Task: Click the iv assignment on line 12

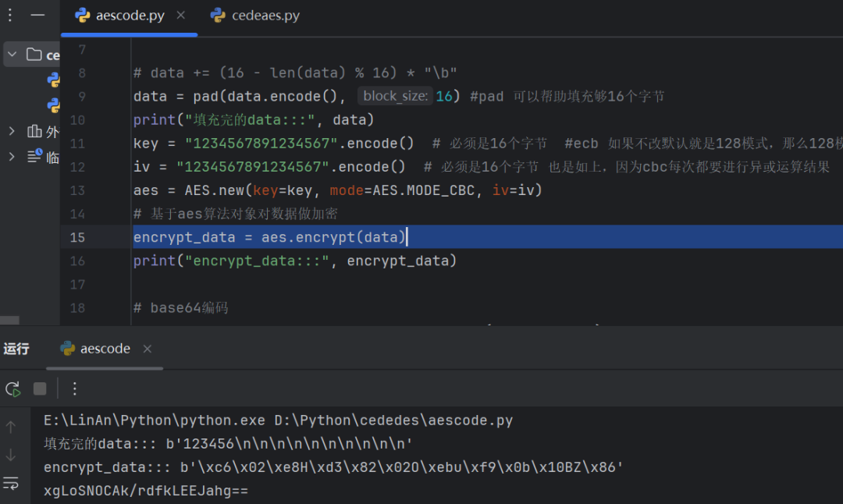Action: coord(269,166)
